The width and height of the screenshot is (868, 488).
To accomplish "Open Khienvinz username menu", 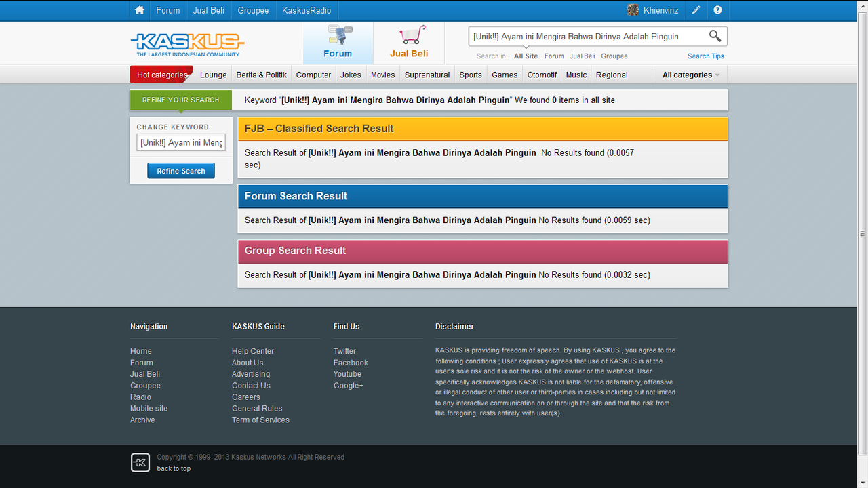I will tap(663, 10).
